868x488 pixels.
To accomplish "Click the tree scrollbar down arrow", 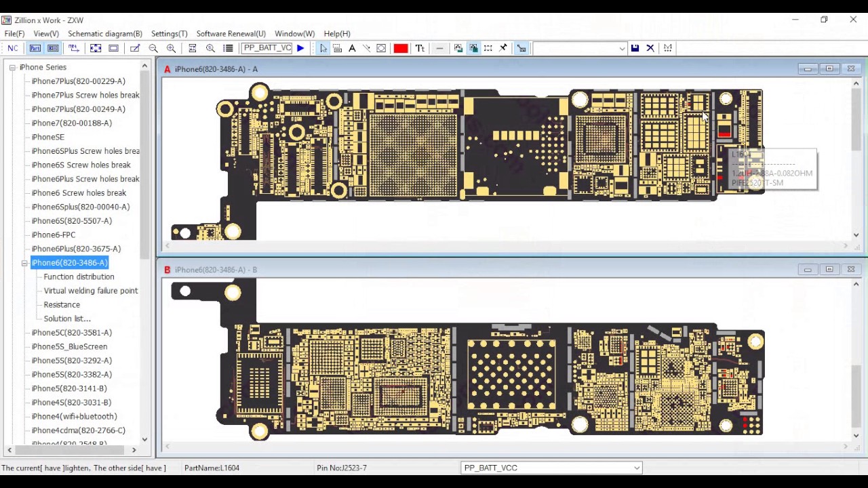I will pos(144,439).
